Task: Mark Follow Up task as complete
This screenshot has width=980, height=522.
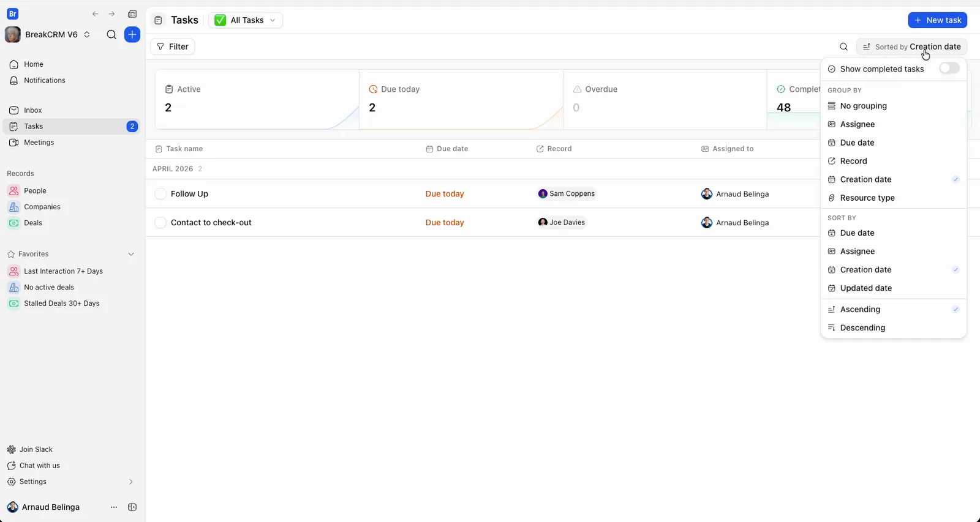Action: point(160,194)
